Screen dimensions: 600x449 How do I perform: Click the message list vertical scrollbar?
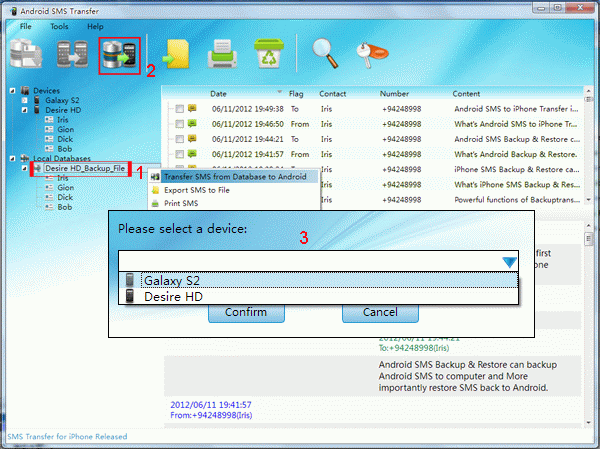tap(589, 145)
